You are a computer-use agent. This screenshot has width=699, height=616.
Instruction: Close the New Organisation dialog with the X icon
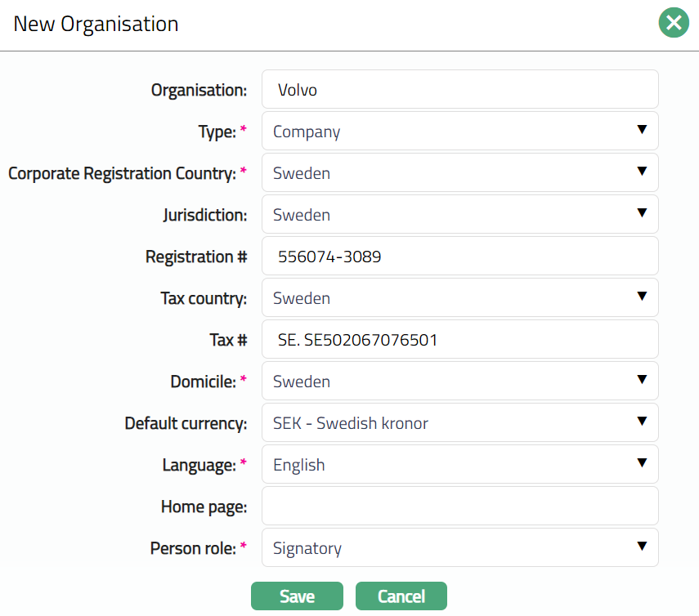click(674, 24)
